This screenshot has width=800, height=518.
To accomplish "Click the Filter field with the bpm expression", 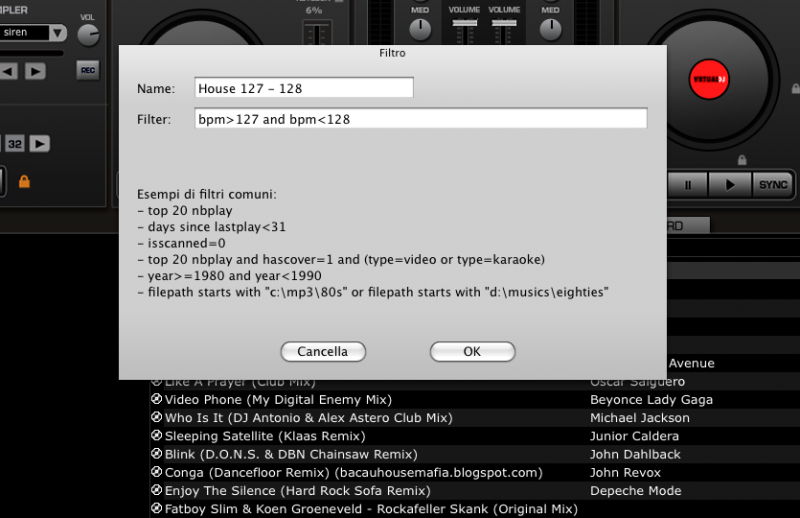I will 420,118.
